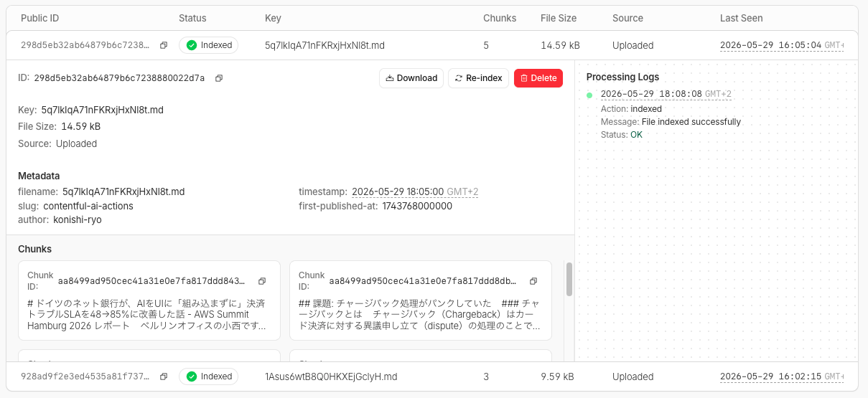
Task: Click the Processing Logs heading
Action: (622, 77)
